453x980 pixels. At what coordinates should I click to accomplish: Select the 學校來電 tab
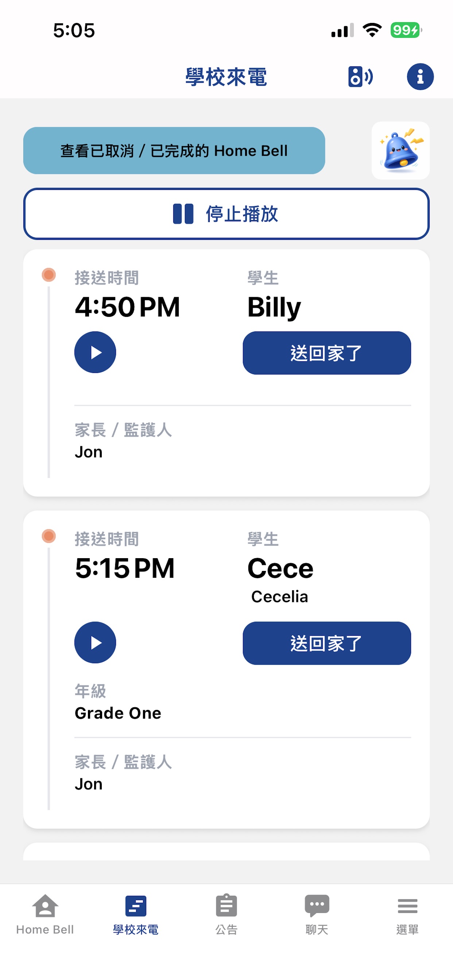coord(136,915)
